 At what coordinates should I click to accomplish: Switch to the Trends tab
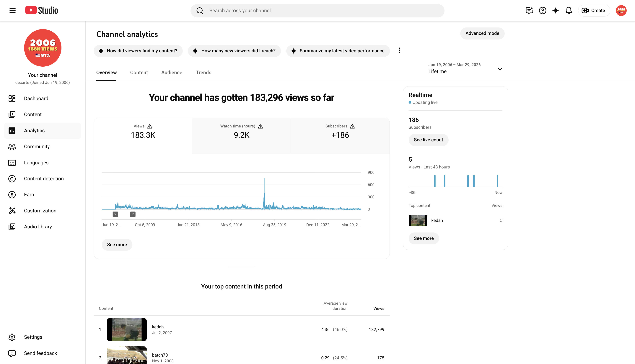pos(203,73)
